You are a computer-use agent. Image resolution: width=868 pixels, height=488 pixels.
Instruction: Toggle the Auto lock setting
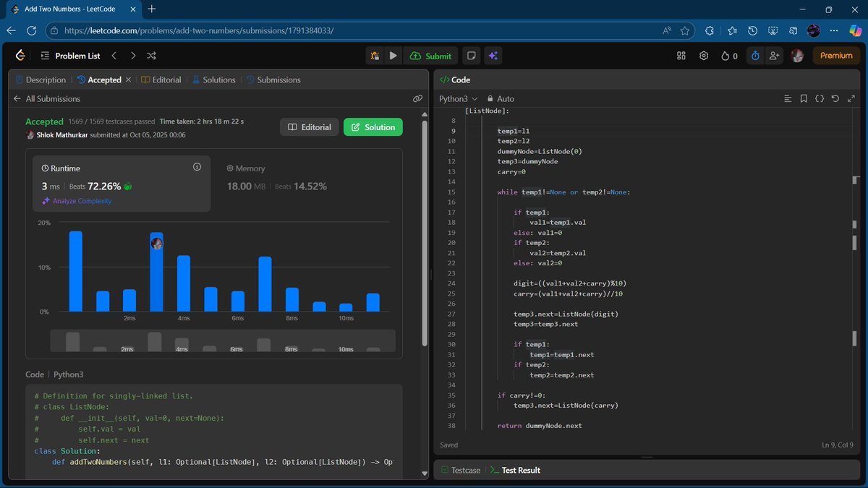point(501,98)
